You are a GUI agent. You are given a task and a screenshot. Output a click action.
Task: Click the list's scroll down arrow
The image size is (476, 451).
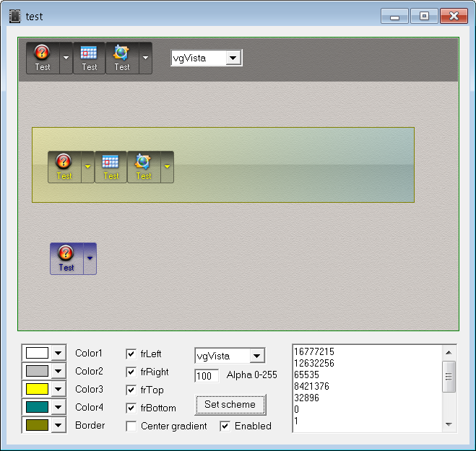tap(449, 424)
